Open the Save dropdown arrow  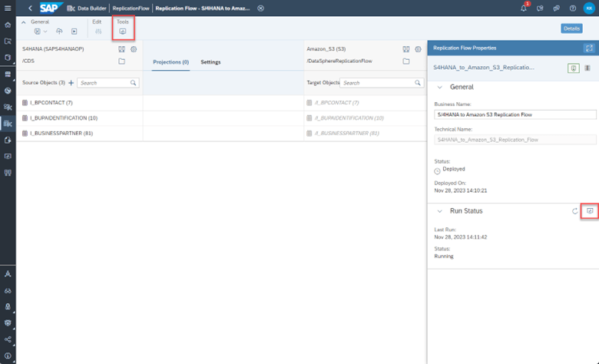pyautogui.click(x=45, y=31)
